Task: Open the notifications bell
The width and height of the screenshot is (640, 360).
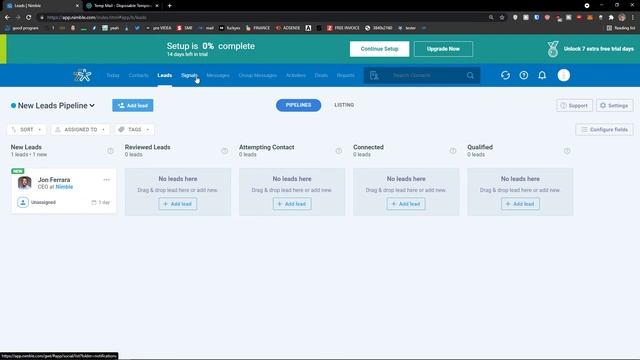Action: pos(542,75)
